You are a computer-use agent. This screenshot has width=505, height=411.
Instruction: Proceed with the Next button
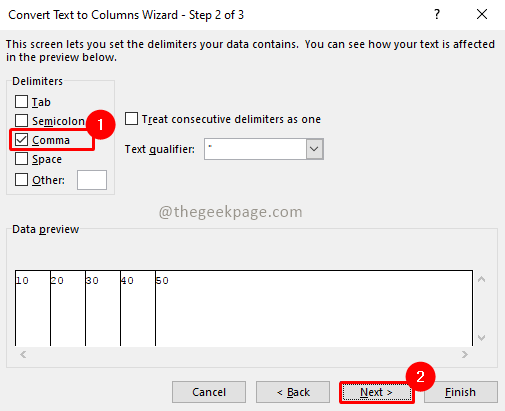coord(377,392)
